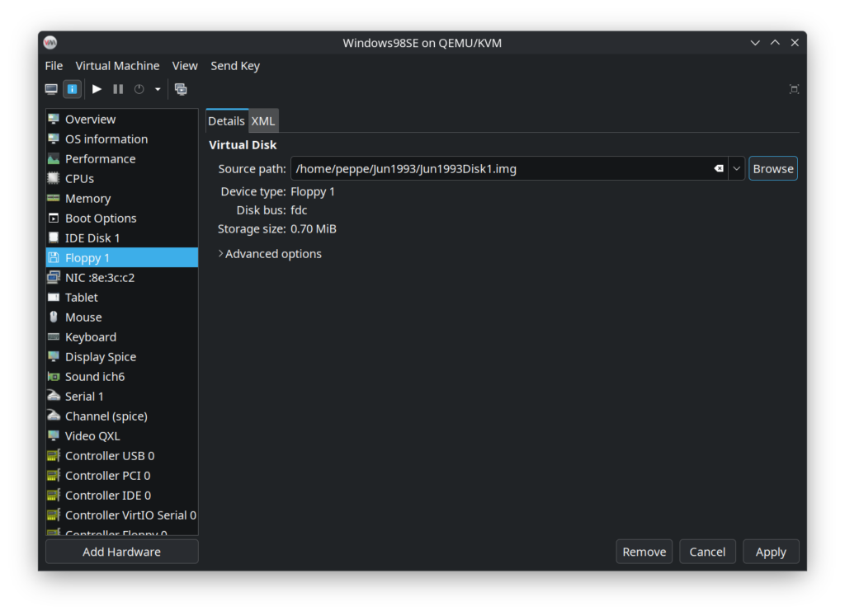
Task: Apply the floppy disk changes
Action: tap(770, 551)
